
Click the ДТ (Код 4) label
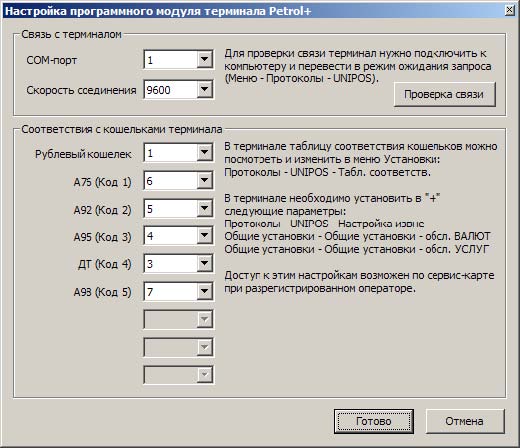104,264
